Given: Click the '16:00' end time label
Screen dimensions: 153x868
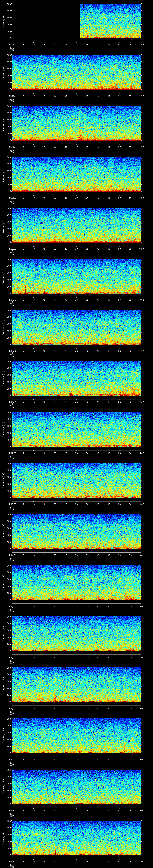Looking at the screenshot, I should (141, 606).
